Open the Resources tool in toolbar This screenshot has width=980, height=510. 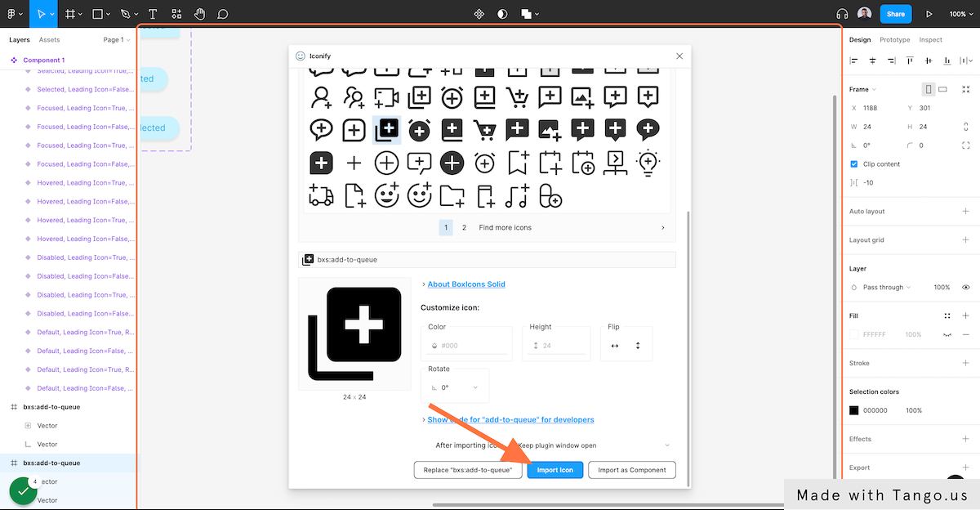[x=176, y=14]
